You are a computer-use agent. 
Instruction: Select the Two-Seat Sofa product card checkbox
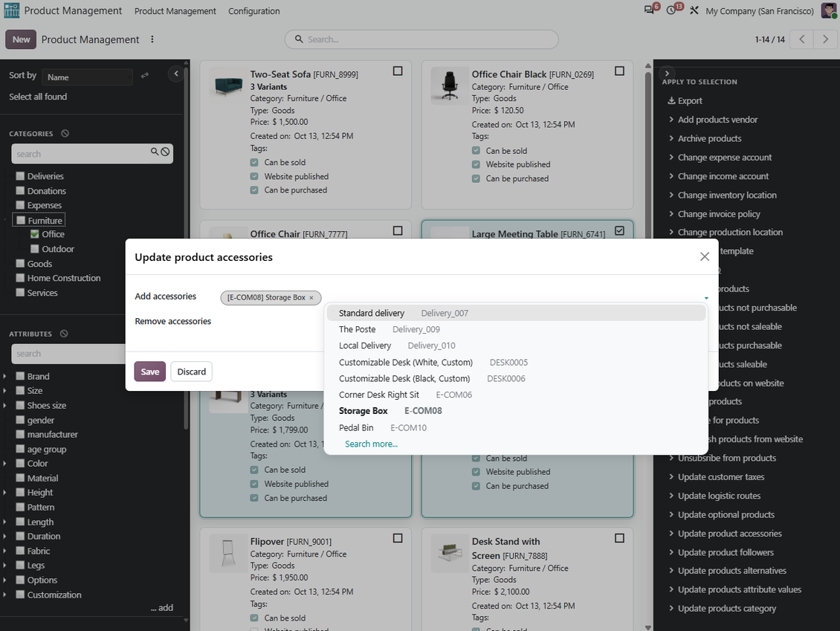pyautogui.click(x=398, y=71)
